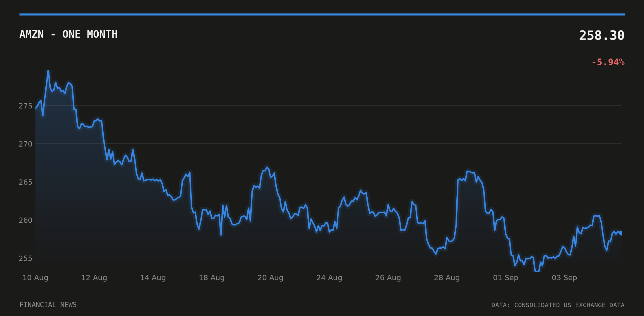The width and height of the screenshot is (644, 316).
Task: Click the 28 Aug date label
Action: pyautogui.click(x=447, y=278)
